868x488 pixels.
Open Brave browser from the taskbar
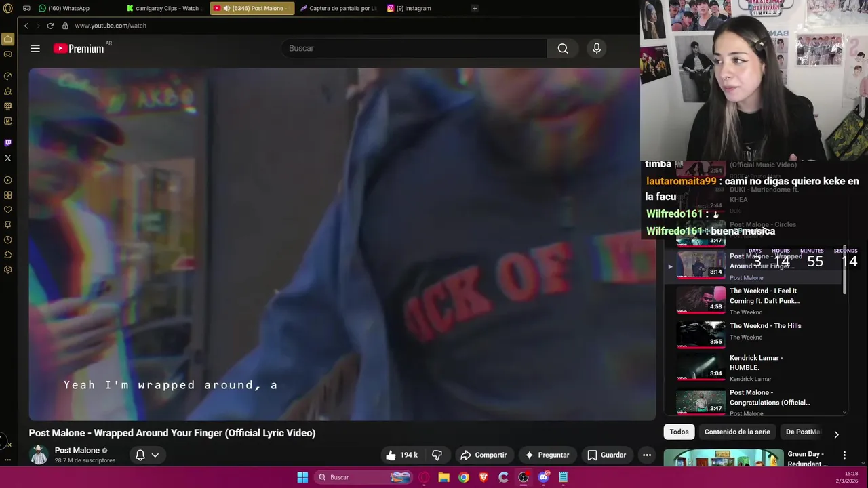(484, 477)
